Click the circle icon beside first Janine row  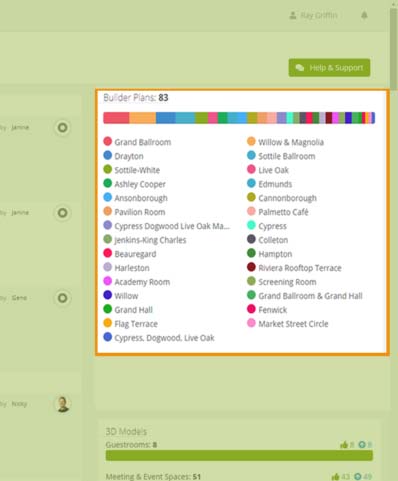click(x=62, y=127)
